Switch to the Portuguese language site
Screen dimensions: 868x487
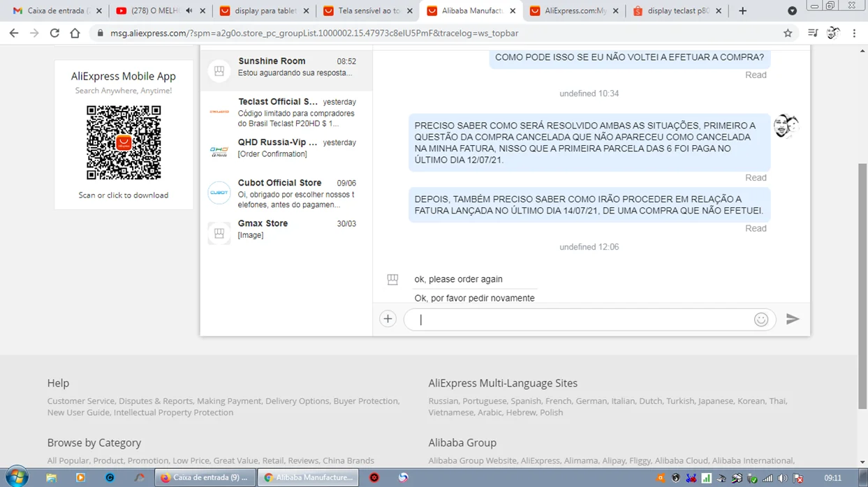coord(484,401)
